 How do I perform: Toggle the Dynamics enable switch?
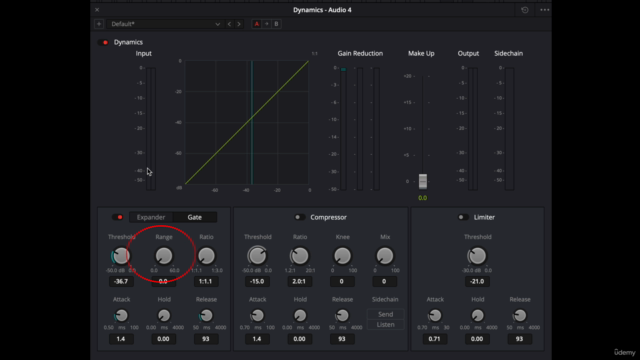(x=103, y=42)
